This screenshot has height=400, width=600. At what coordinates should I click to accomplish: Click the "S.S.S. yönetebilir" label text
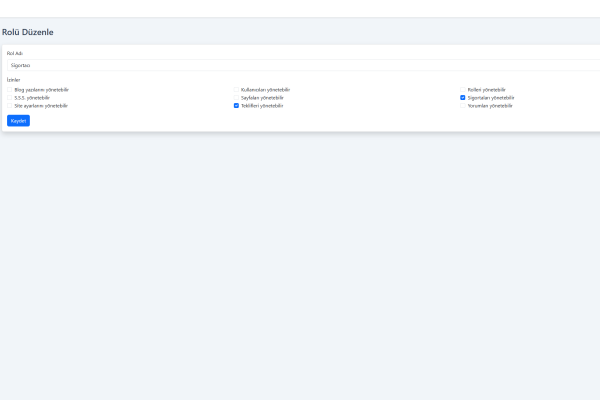pos(32,98)
